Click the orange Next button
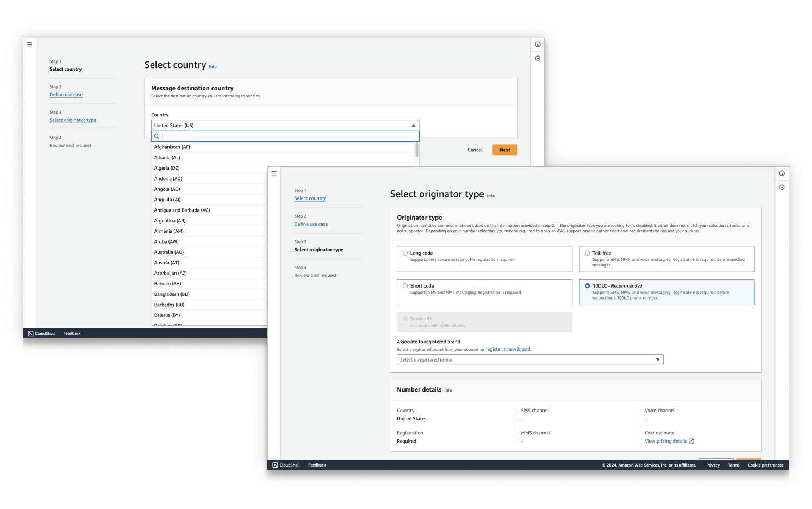This screenshot has height=509, width=812. (504, 150)
